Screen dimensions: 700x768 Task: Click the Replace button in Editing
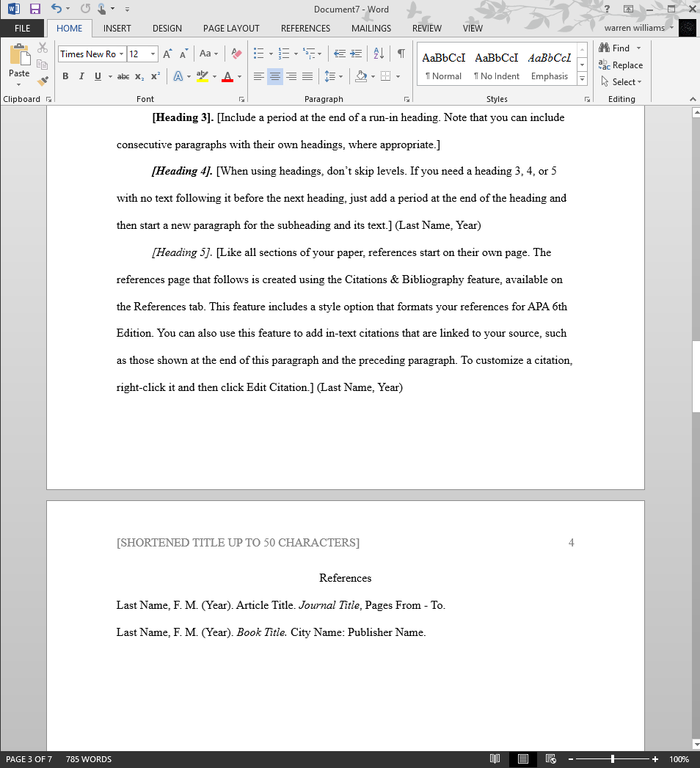[621, 65]
